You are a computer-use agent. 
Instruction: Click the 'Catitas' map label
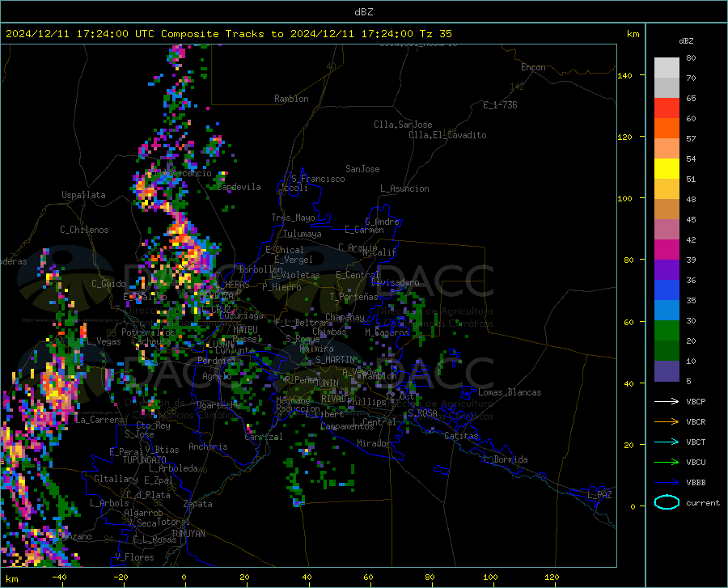461,436
